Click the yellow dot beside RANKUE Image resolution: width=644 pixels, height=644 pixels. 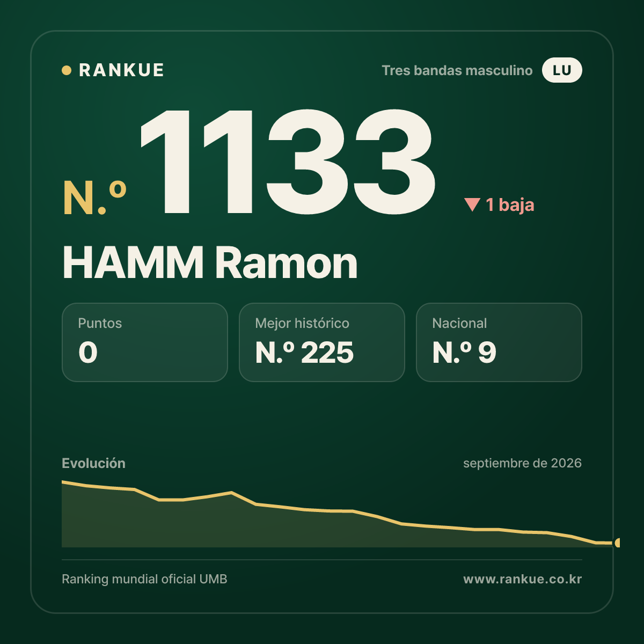(x=67, y=70)
